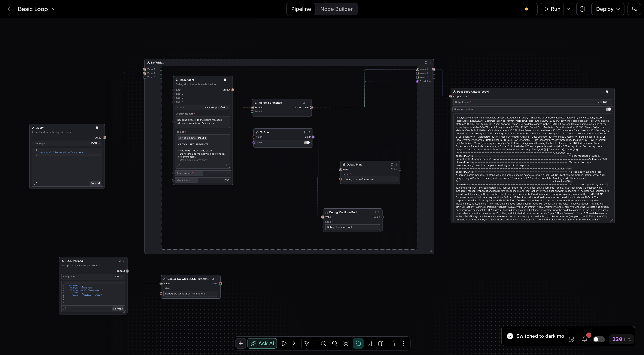Switch to the Pipeline tab
Viewport: 644px width, 355px height.
(301, 9)
